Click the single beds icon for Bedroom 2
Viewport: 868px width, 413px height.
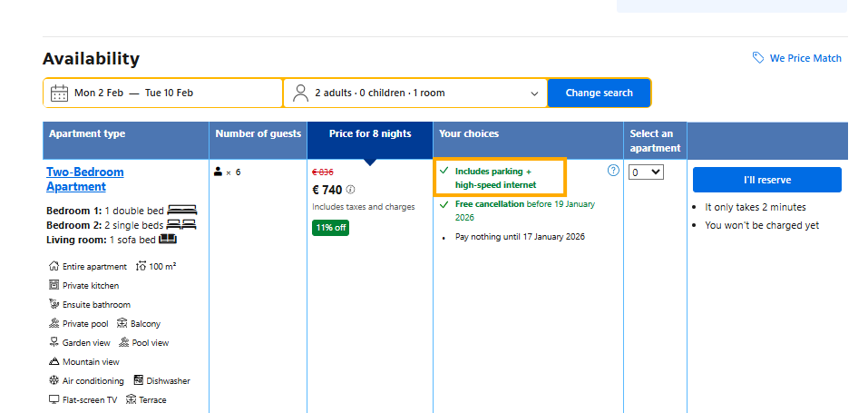[181, 225]
